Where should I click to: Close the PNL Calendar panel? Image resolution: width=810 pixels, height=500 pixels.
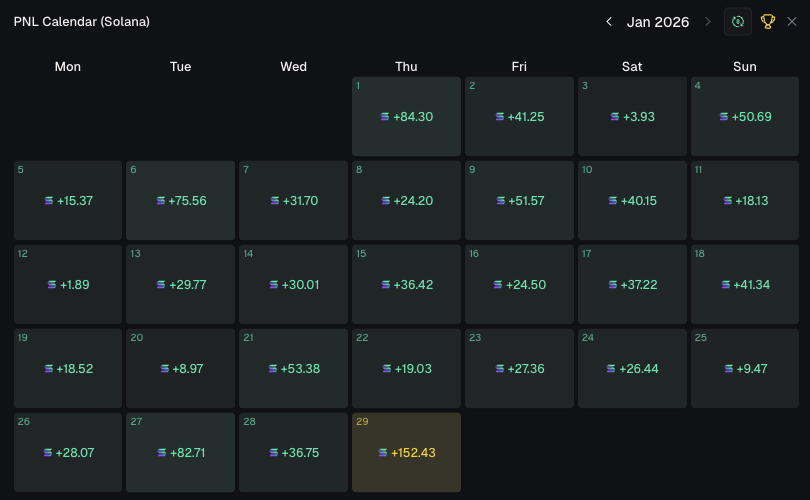(x=792, y=22)
